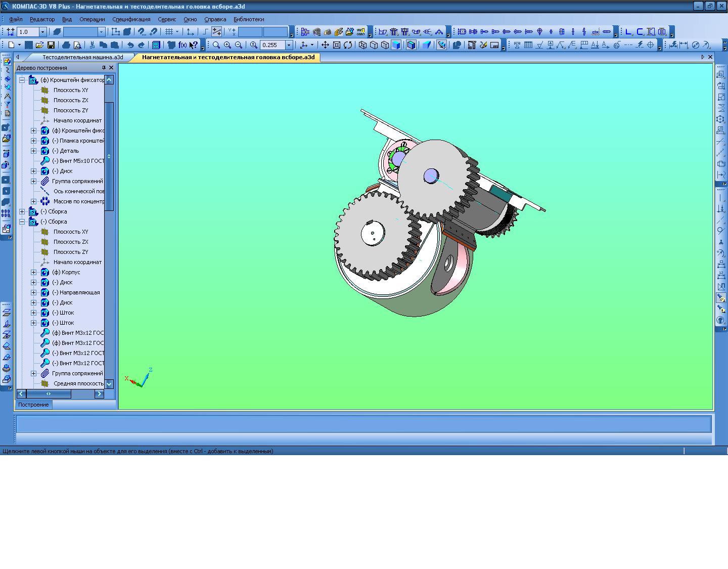Select the Rotate view tool
Viewport: 728px width, 569px height.
pyautogui.click(x=348, y=45)
